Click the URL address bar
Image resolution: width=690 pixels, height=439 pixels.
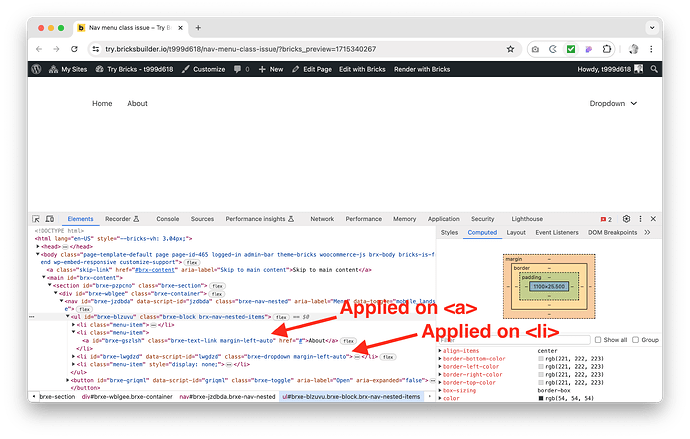[304, 49]
